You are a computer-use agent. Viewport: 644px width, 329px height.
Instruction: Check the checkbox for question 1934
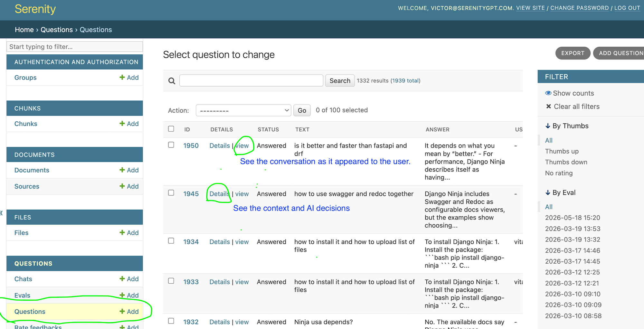point(171,241)
